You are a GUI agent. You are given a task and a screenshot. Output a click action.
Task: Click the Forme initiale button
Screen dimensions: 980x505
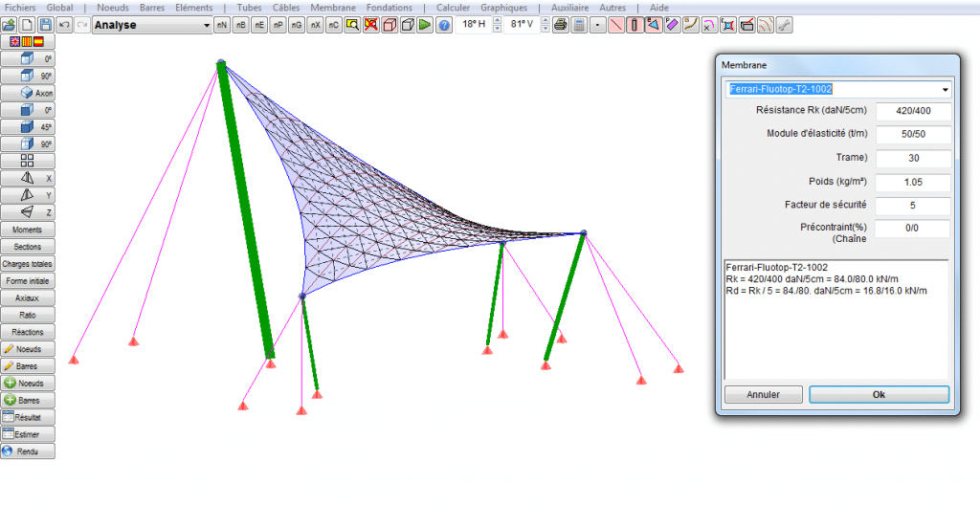coord(28,280)
